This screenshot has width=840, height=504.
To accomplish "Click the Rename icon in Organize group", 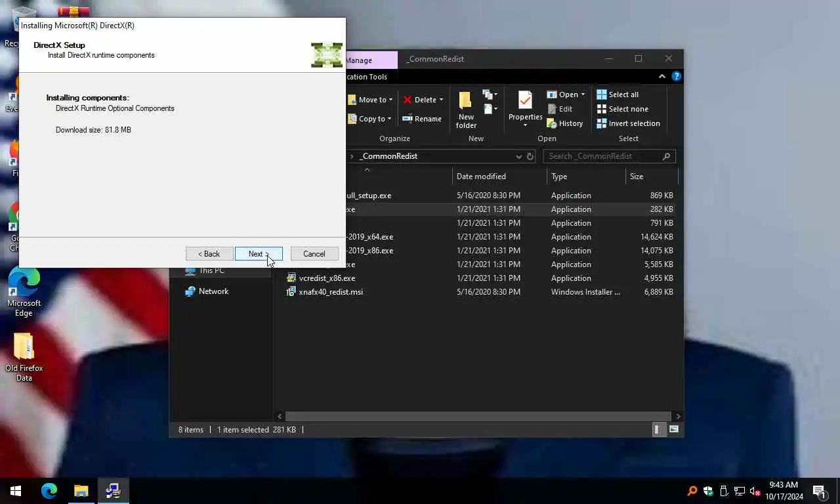I will coord(408,119).
